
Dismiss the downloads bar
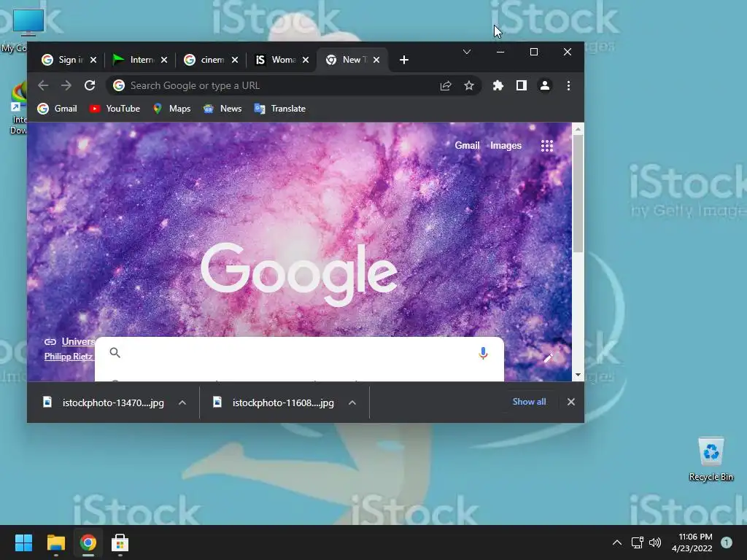(570, 402)
